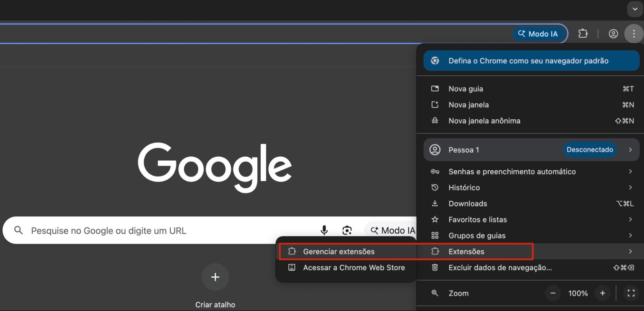The height and width of the screenshot is (311, 644).
Task: Click the three-dot Chrome menu icon
Action: [634, 34]
